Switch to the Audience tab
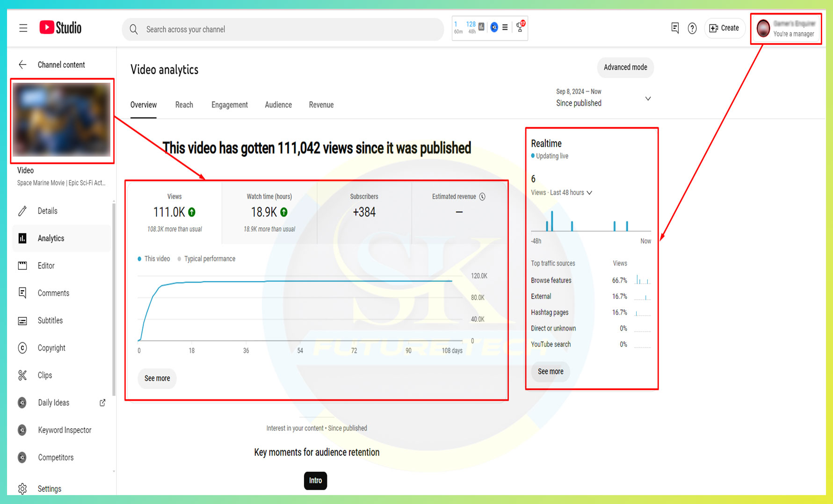833x504 pixels. (278, 105)
